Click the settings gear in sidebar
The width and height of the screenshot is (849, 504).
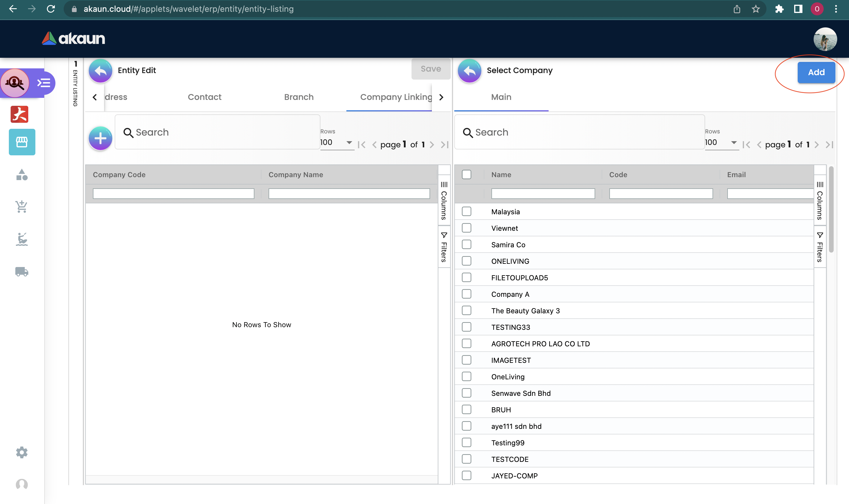(x=22, y=452)
